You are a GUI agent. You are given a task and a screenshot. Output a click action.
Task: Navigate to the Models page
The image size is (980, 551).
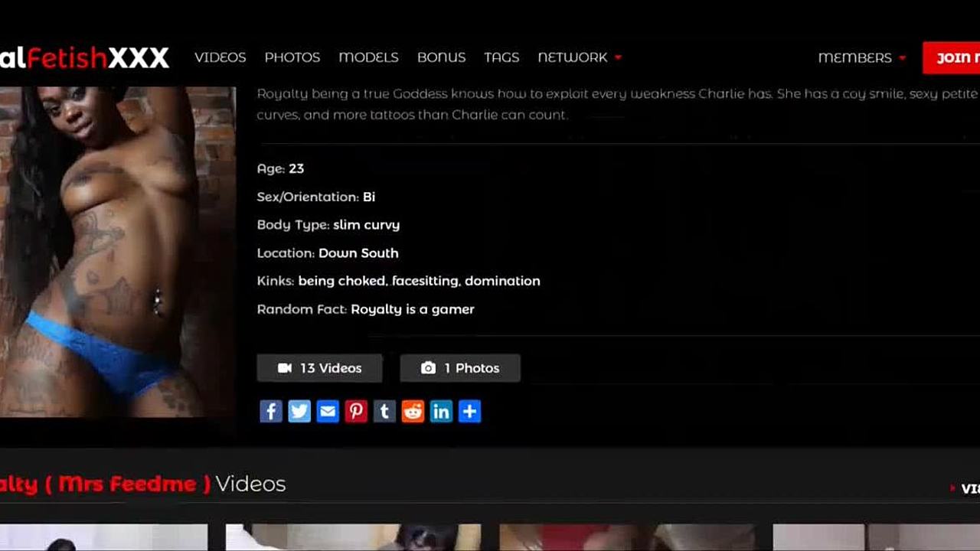(x=368, y=57)
